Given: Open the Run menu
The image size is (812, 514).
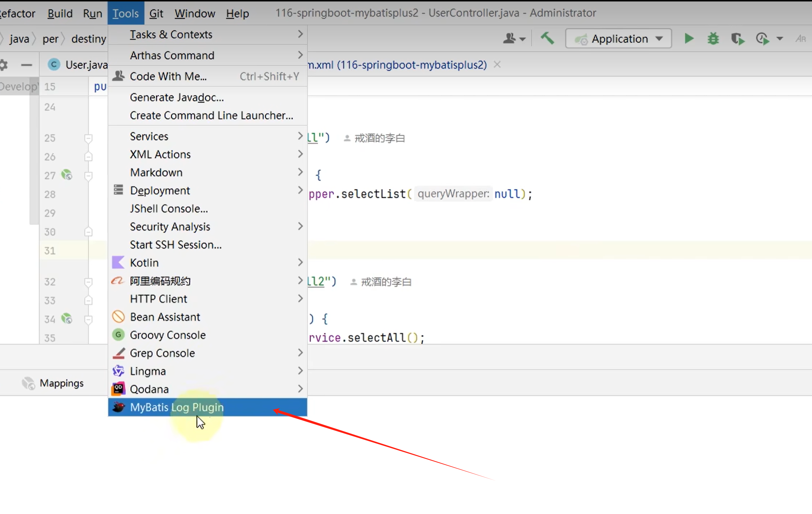Looking at the screenshot, I should coord(93,13).
